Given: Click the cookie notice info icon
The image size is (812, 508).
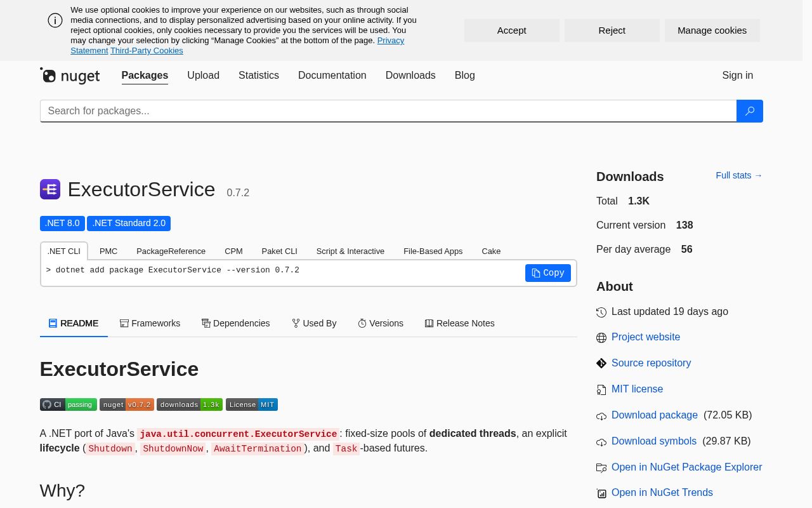Looking at the screenshot, I should [x=55, y=20].
